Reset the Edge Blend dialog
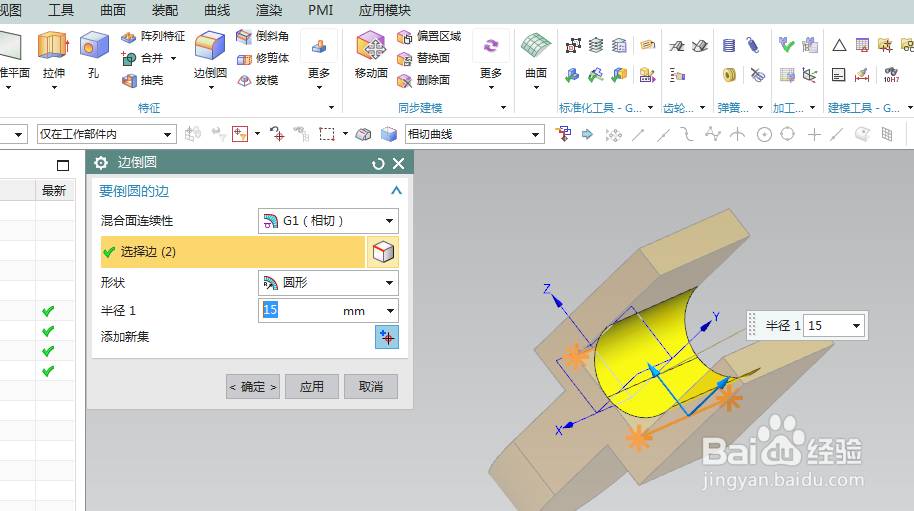The image size is (914, 511). pyautogui.click(x=378, y=164)
